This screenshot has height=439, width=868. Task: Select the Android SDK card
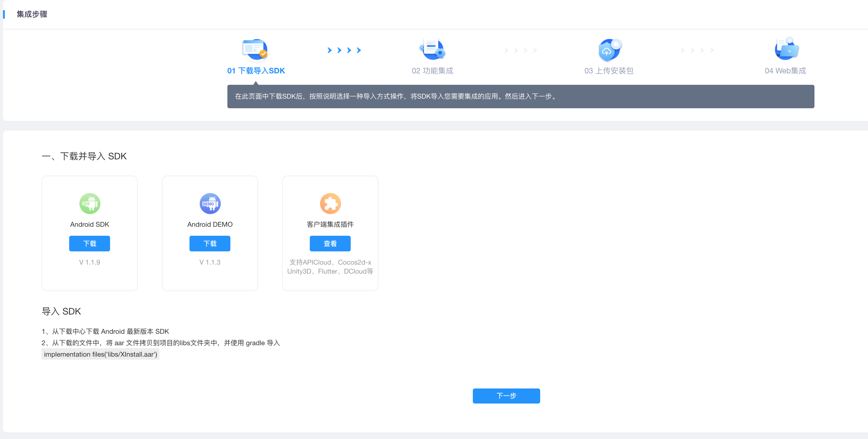coord(89,233)
